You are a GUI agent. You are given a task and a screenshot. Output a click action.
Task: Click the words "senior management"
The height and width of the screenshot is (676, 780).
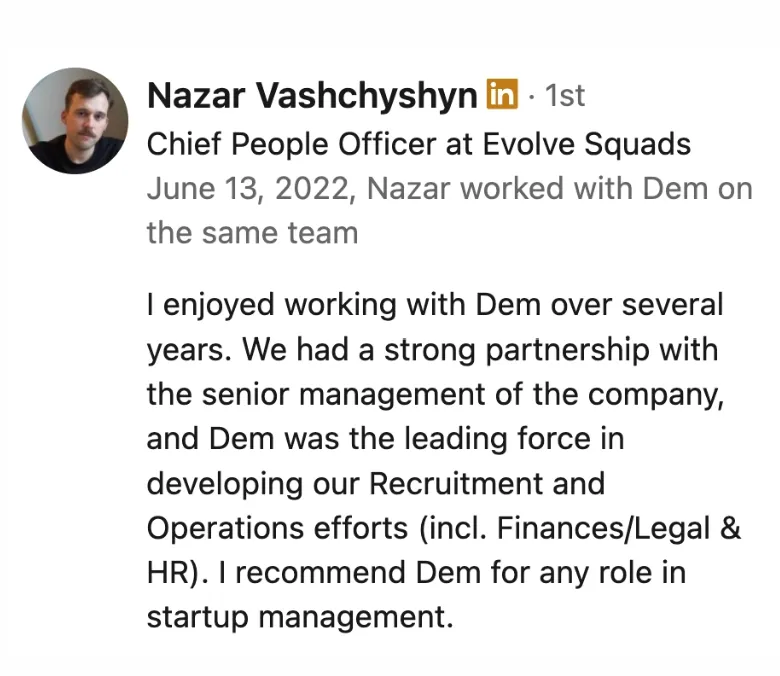[x=341, y=395]
